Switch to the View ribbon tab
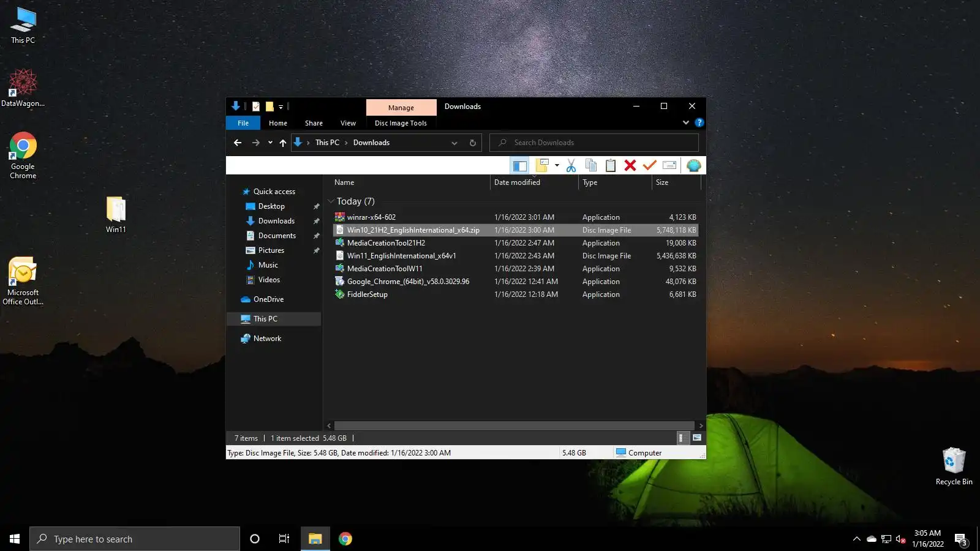The image size is (980, 551). 349,123
